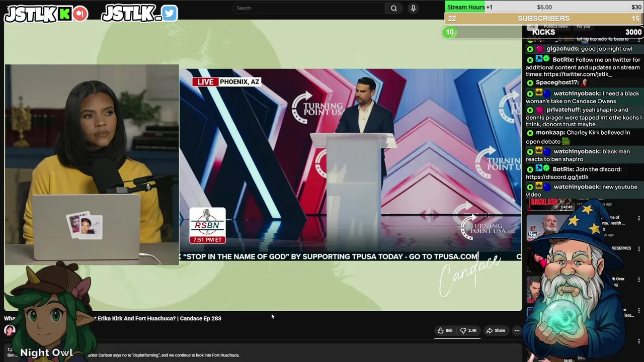This screenshot has width=644, height=362.
Task: Click verified badge on BotRix twitter message
Action: [x=546, y=59]
